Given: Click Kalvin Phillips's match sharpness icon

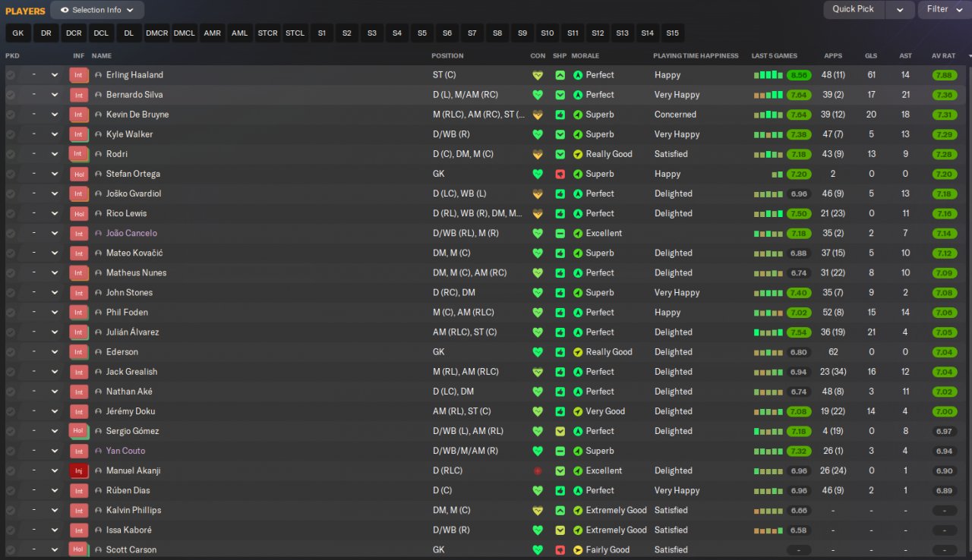Looking at the screenshot, I should pyautogui.click(x=560, y=511).
